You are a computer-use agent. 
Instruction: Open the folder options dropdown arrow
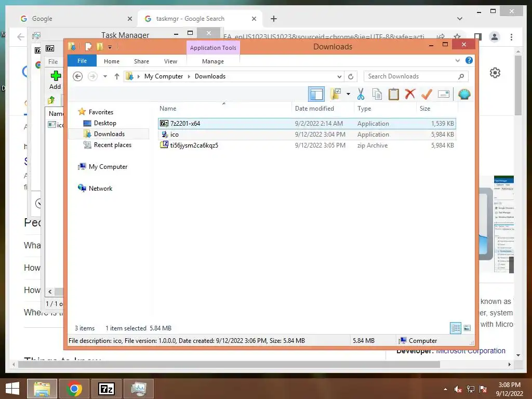(x=348, y=94)
